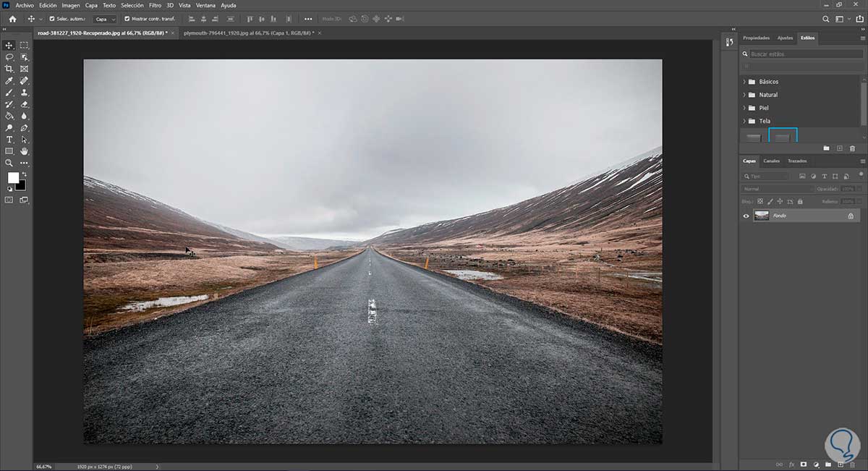
Task: Expand the Natural styles folder
Action: [744, 95]
